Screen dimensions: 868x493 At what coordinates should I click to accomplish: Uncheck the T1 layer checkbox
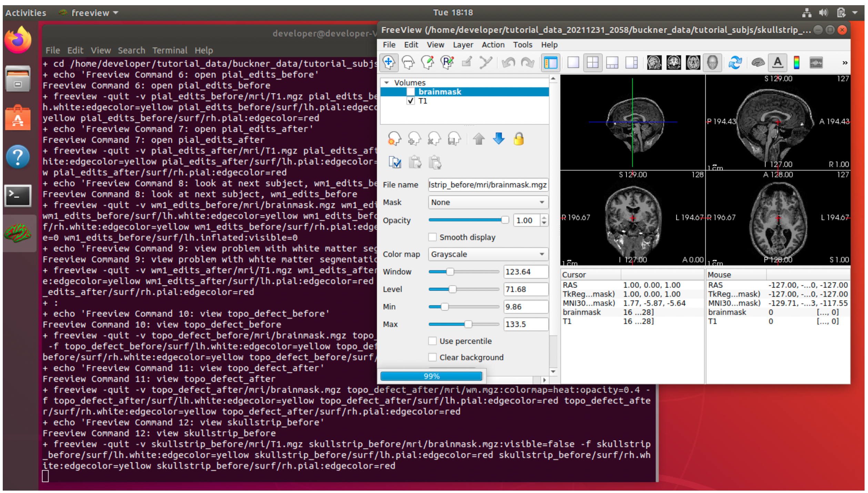point(410,101)
